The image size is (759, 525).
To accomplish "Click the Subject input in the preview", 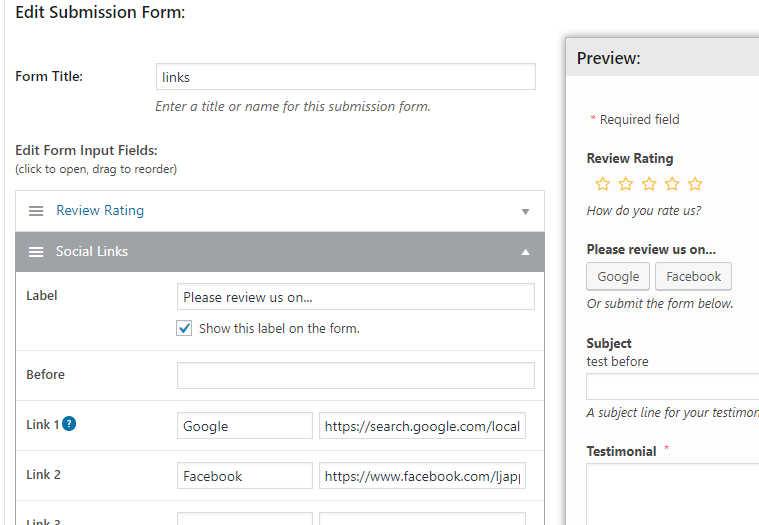I will click(673, 386).
